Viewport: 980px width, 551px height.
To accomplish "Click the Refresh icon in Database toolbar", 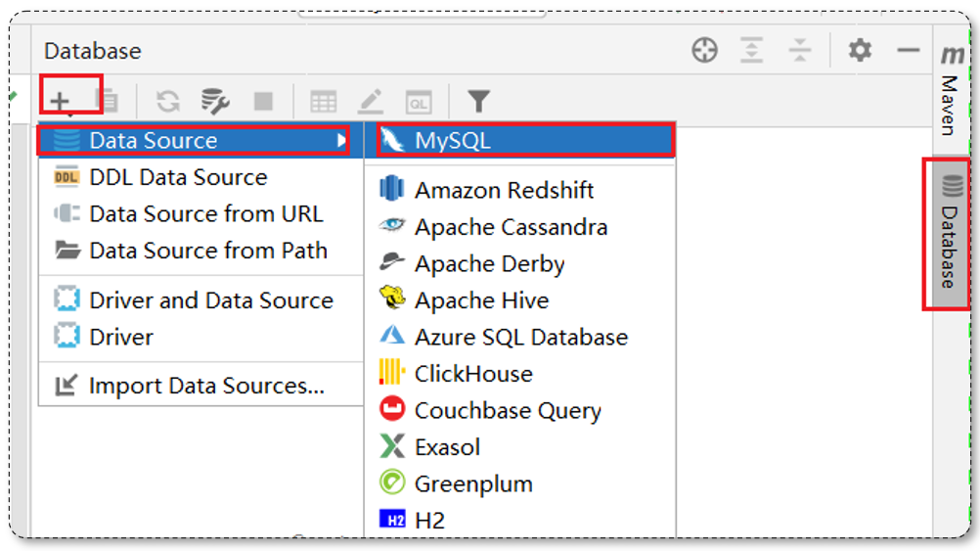I will 168,100.
